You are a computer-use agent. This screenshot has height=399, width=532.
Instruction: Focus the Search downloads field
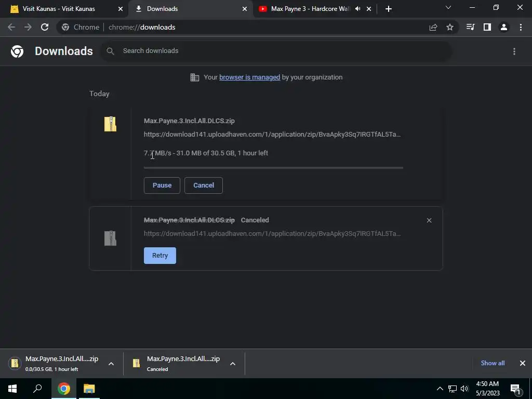[276, 51]
